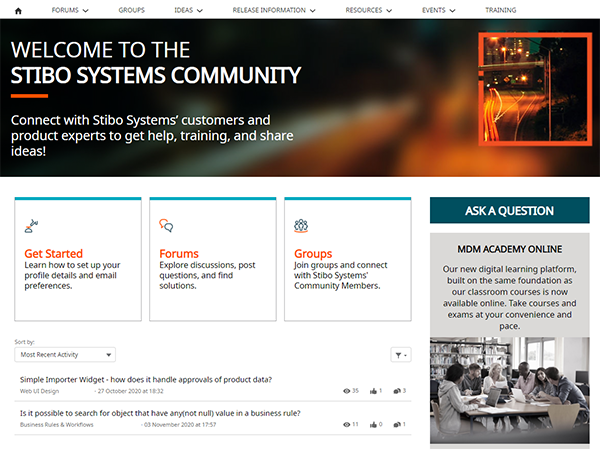This screenshot has height=450, width=600.
Task: Expand the Resources navigation menu
Action: pos(368,10)
